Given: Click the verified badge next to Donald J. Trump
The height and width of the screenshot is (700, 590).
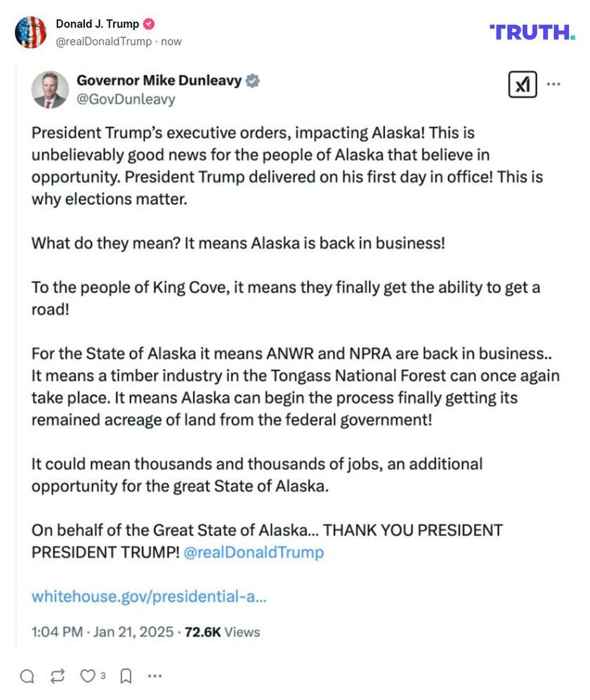Looking at the screenshot, I should (x=148, y=23).
